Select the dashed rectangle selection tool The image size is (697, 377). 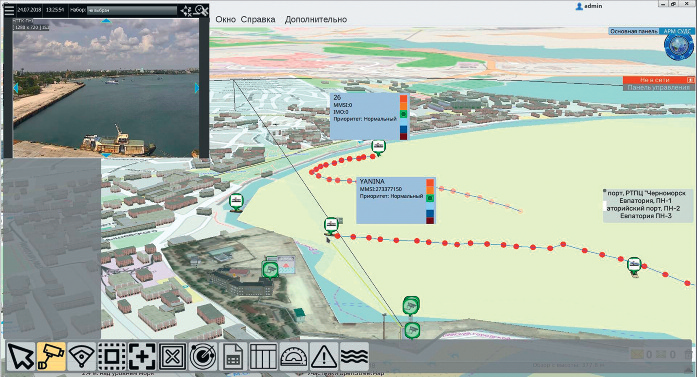pos(112,356)
